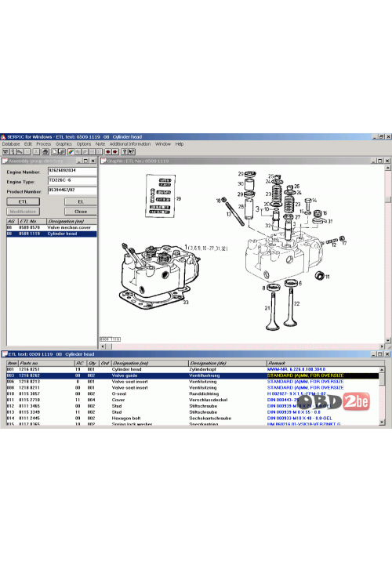Click the ETL button
The image size is (392, 562).
(x=23, y=201)
